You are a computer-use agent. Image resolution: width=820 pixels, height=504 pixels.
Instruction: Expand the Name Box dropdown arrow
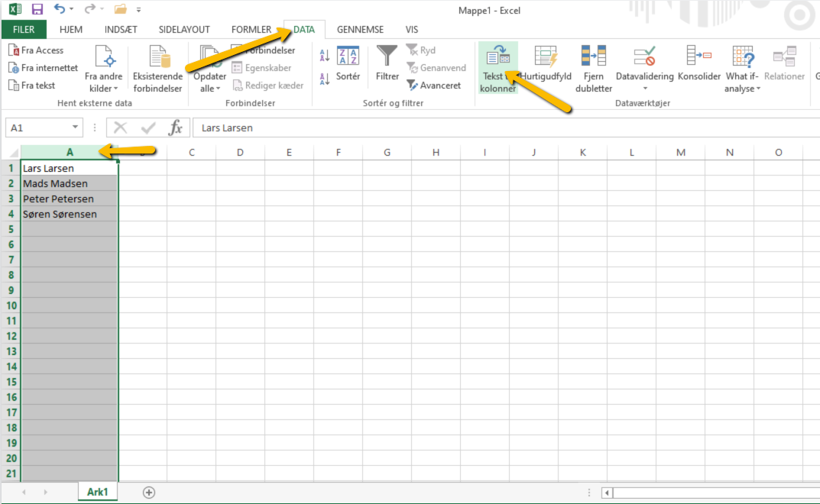point(75,128)
